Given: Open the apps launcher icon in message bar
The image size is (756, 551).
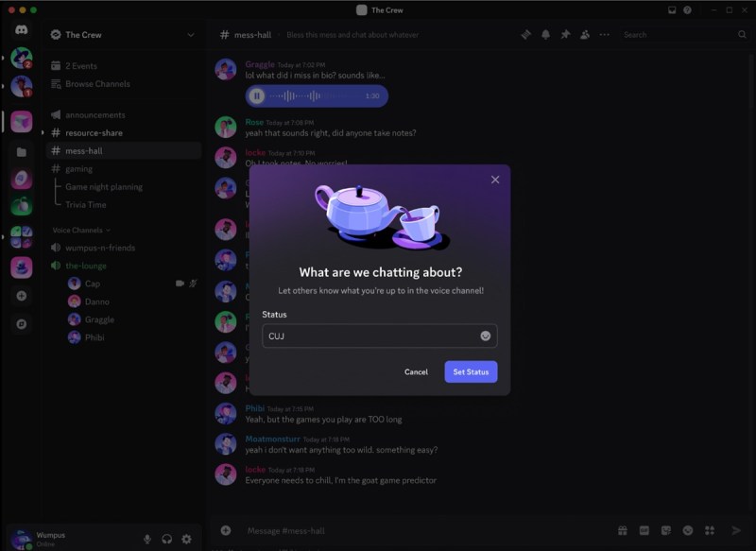Looking at the screenshot, I should tap(710, 531).
